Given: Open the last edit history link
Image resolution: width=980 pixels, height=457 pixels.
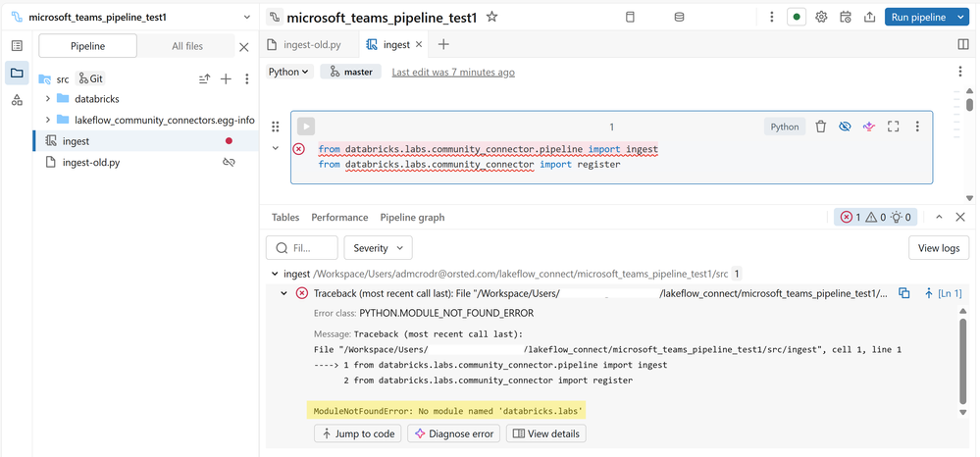Looking at the screenshot, I should [x=453, y=72].
